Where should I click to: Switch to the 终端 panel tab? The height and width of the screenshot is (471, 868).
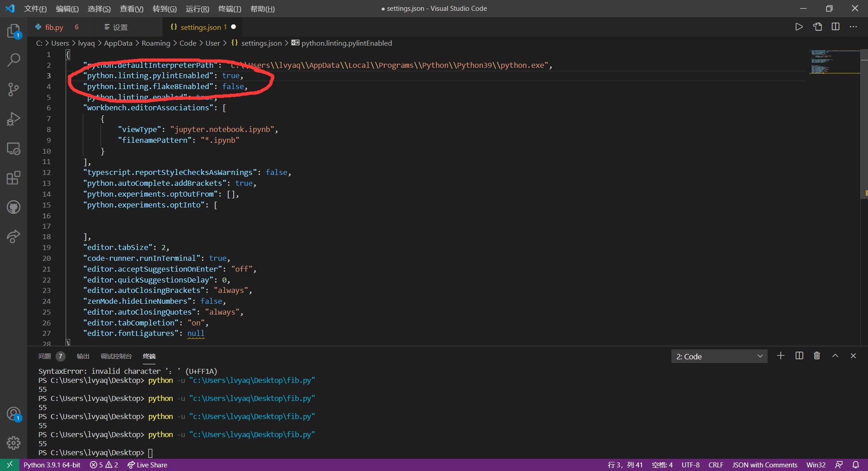click(149, 356)
